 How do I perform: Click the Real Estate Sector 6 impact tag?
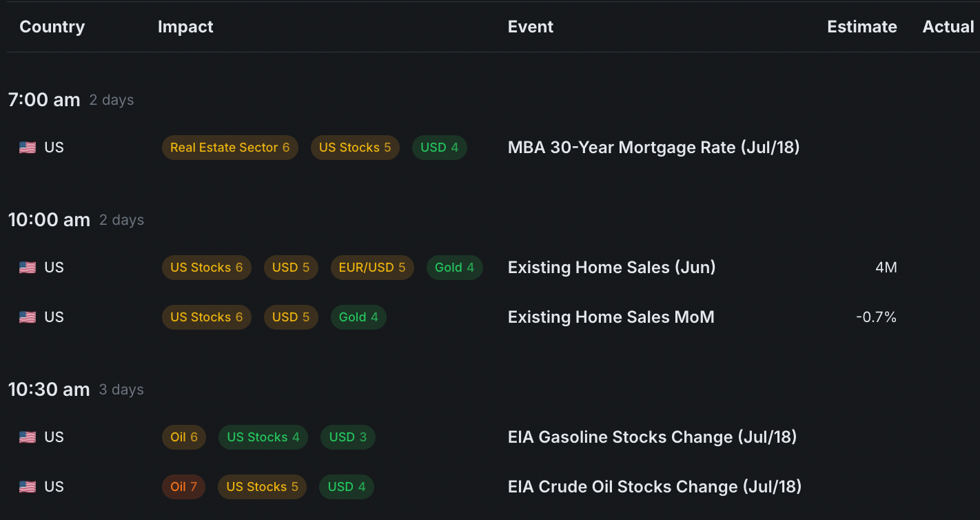(229, 148)
